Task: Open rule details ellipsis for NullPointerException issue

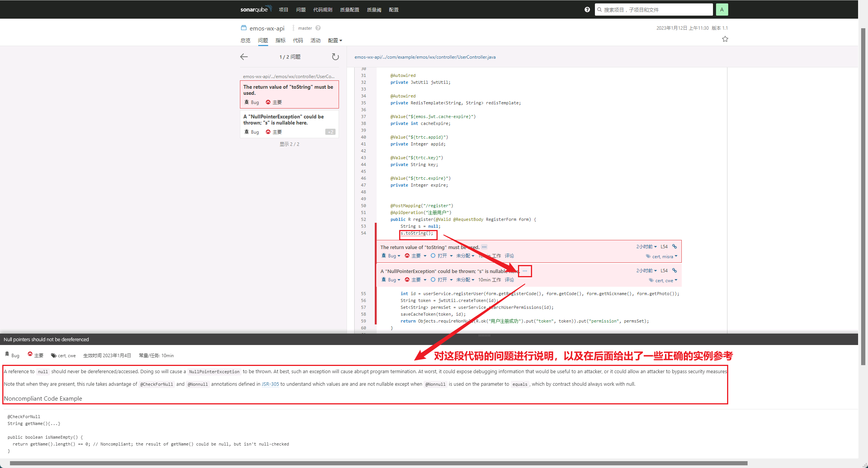Action: tap(525, 271)
